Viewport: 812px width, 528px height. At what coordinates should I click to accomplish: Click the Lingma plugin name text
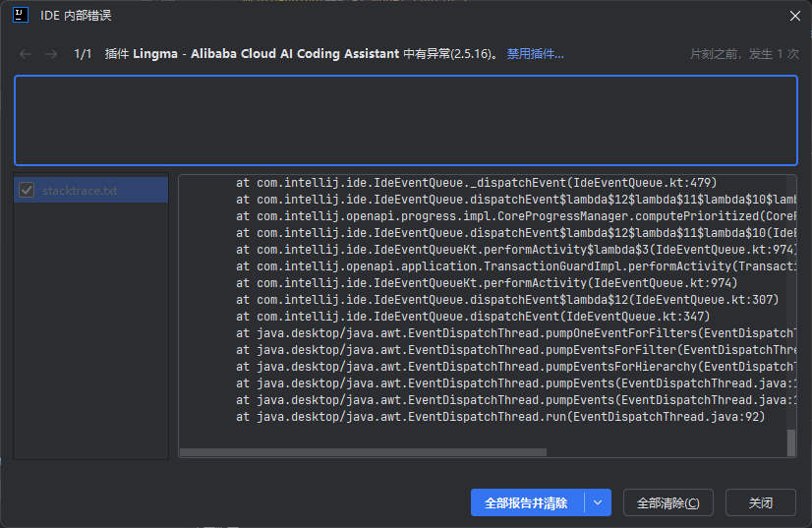[x=266, y=54]
